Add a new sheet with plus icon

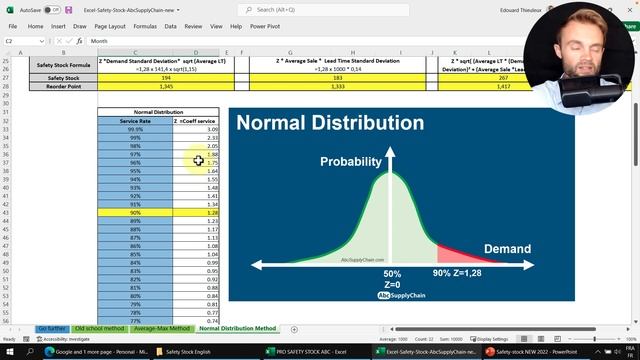pyautogui.click(x=294, y=329)
